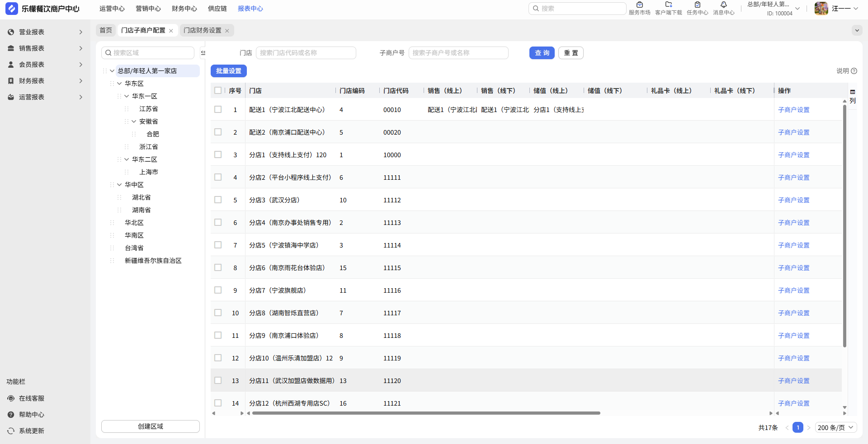Go to the next page arrow
Image resolution: width=868 pixels, height=444 pixels.
[x=809, y=428]
